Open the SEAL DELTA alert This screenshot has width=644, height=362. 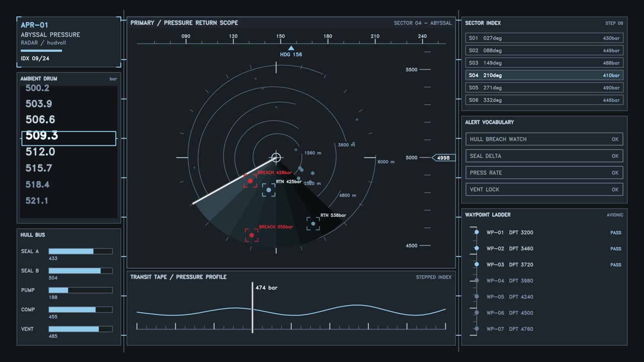(544, 156)
